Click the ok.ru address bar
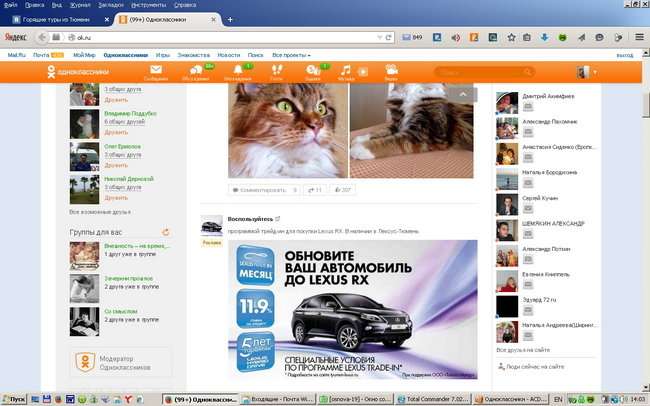The height and width of the screenshot is (406, 650). 222,37
